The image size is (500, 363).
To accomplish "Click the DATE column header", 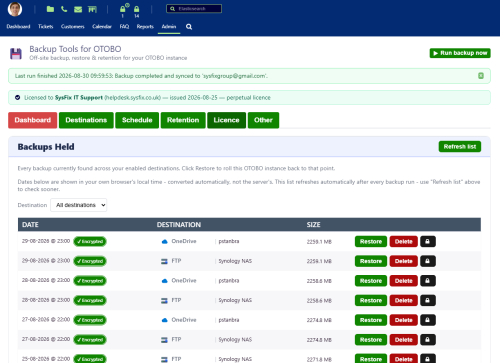I will tap(30, 225).
